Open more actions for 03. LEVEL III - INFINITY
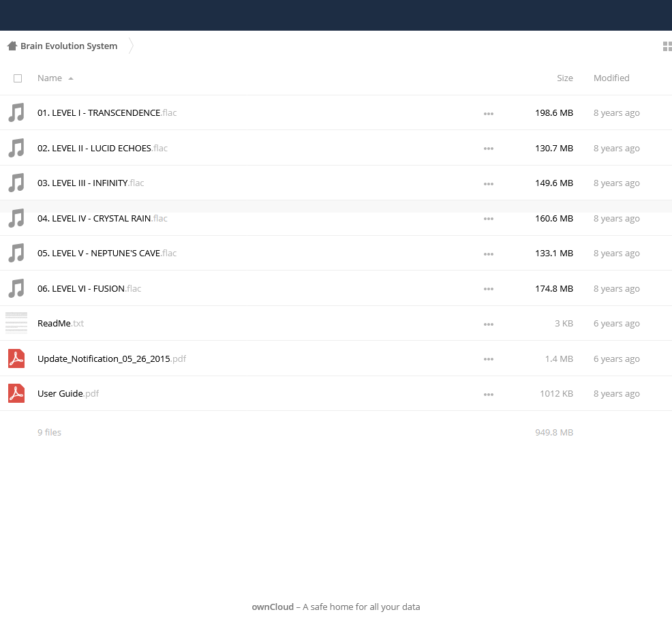672x627 pixels. (x=489, y=184)
